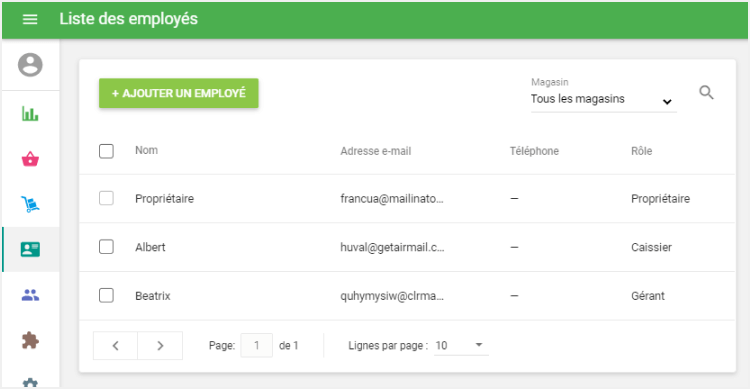This screenshot has width=750, height=389.
Task: Click the email francua@mailinato...
Action: [392, 199]
